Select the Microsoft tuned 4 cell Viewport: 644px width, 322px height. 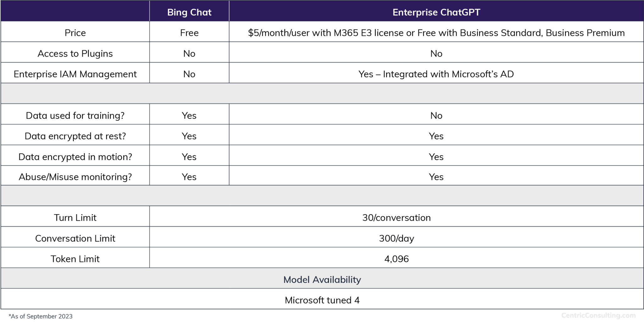(322, 300)
